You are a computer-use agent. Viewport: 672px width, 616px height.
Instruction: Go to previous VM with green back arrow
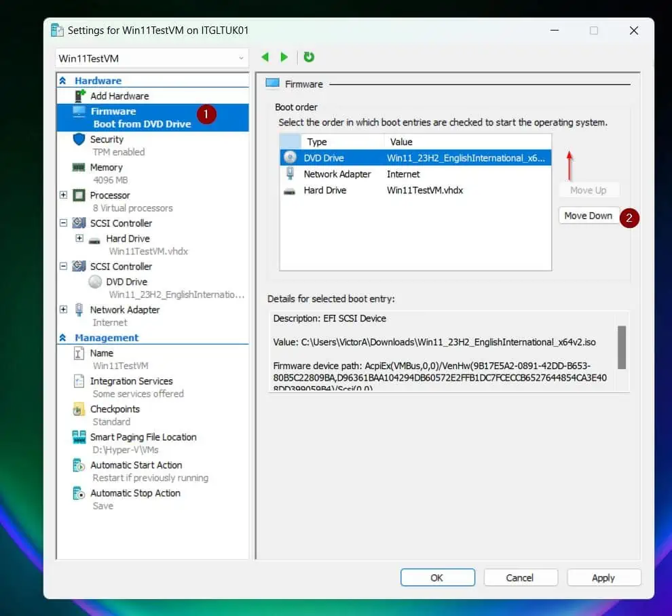click(265, 57)
